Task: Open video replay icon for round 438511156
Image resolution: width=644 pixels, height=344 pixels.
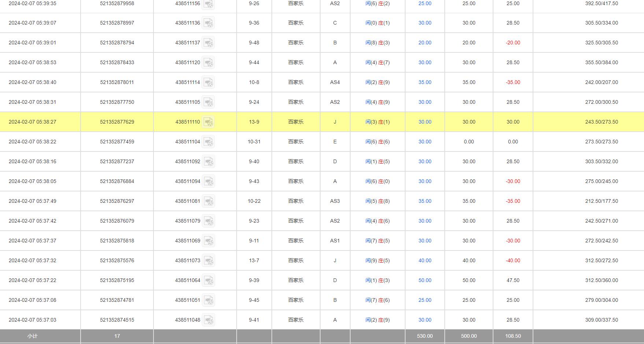Action: pyautogui.click(x=208, y=4)
